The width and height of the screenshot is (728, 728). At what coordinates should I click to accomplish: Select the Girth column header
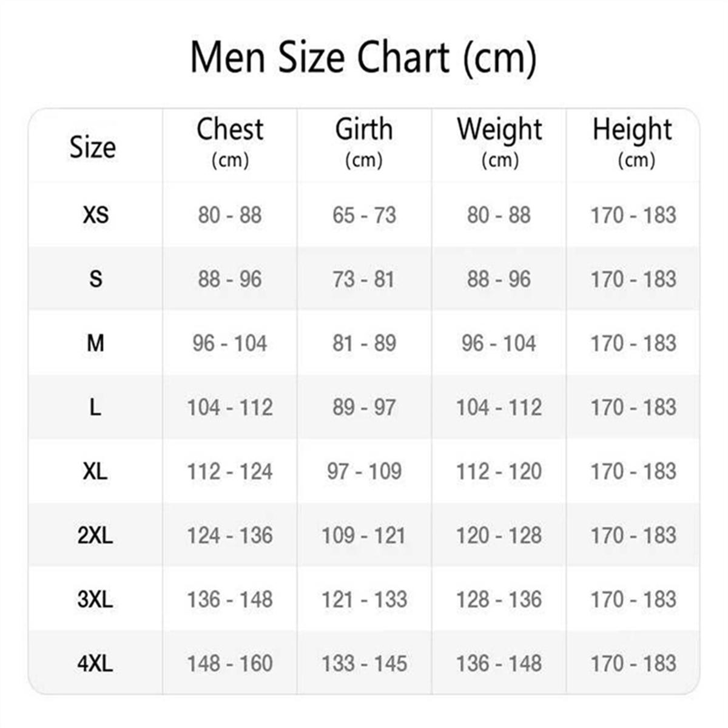(364, 141)
